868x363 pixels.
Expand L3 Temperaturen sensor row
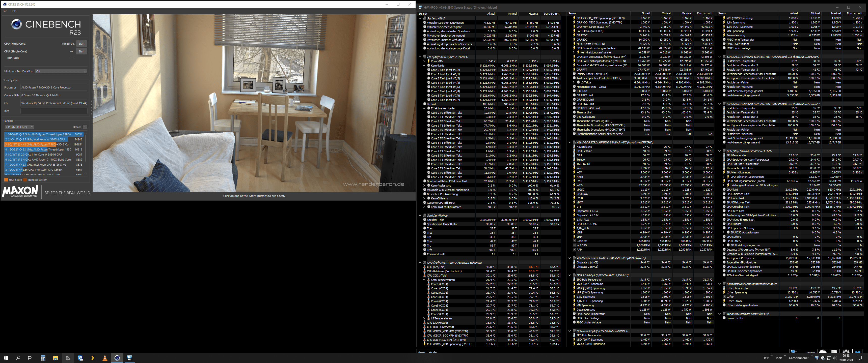pos(424,319)
